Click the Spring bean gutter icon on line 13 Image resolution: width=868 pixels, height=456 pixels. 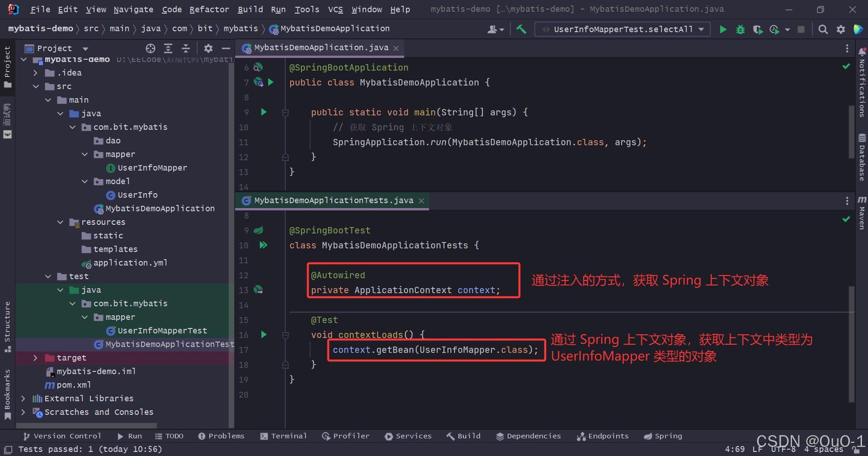click(259, 290)
